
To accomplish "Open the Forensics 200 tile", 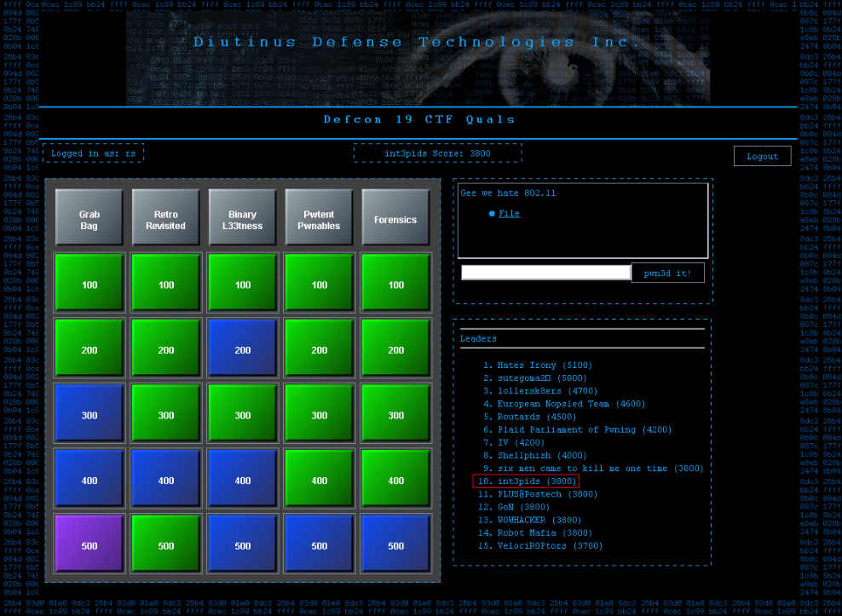I will (x=396, y=348).
